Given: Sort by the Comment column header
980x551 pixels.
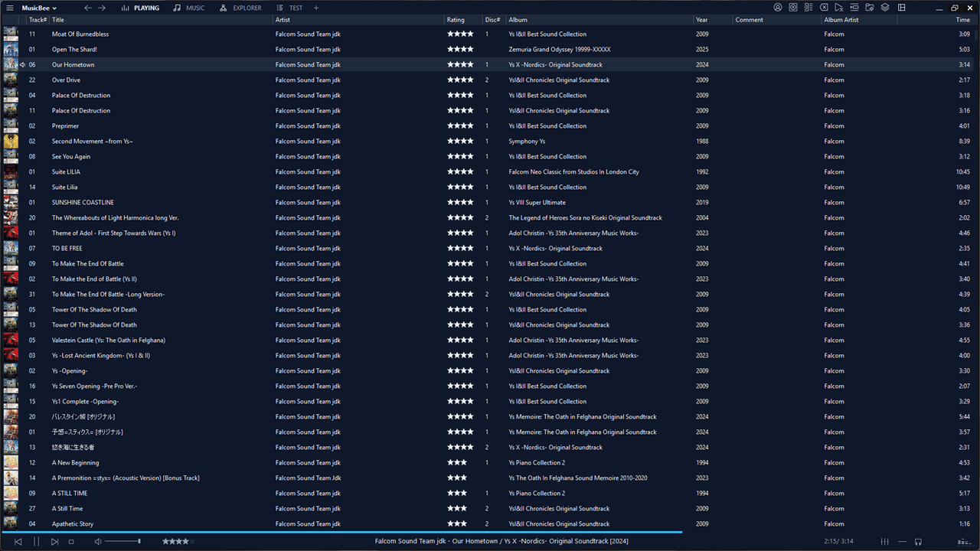Looking at the screenshot, I should tap(777, 20).
